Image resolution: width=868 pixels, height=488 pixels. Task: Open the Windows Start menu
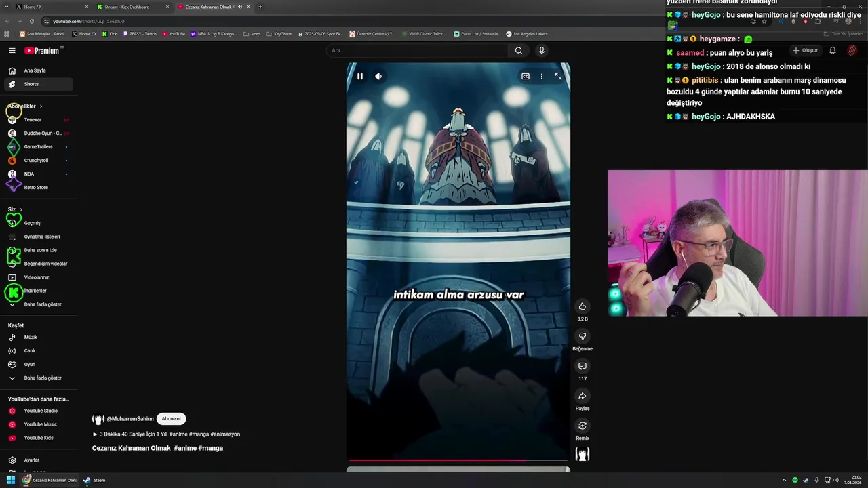(x=11, y=480)
